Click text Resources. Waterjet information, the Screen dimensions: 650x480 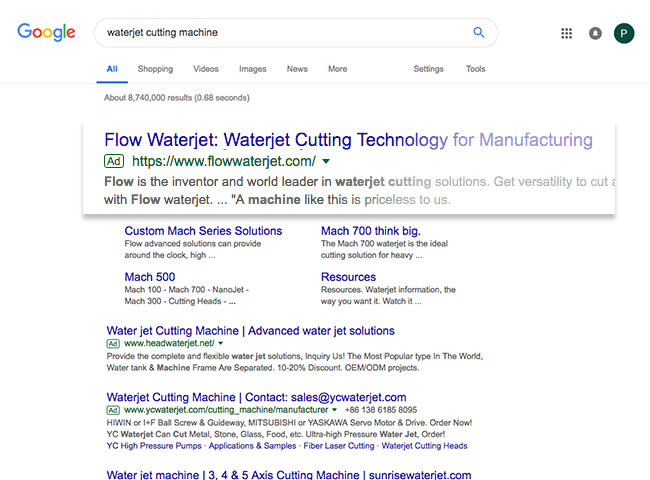388,290
